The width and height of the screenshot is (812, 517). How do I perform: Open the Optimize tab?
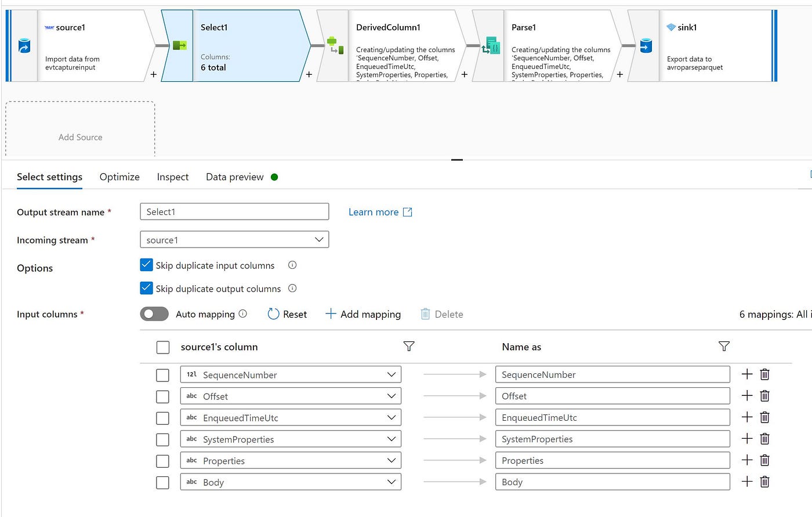tap(119, 177)
